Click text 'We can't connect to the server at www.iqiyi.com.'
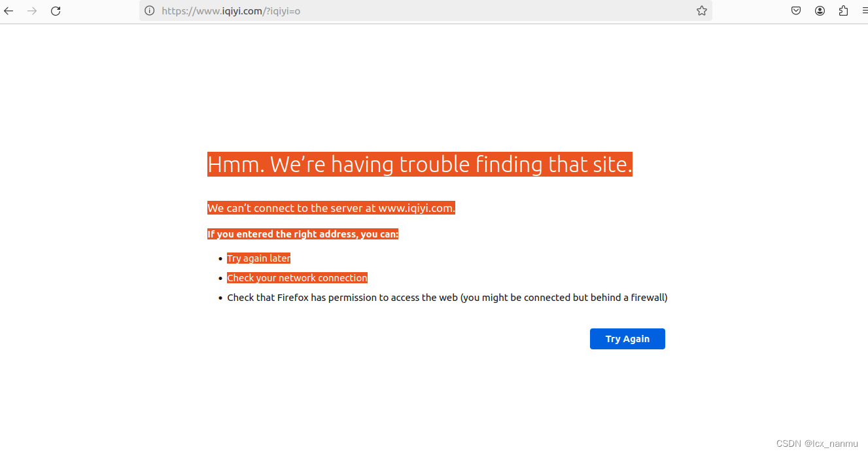The image size is (868, 454). (331, 208)
